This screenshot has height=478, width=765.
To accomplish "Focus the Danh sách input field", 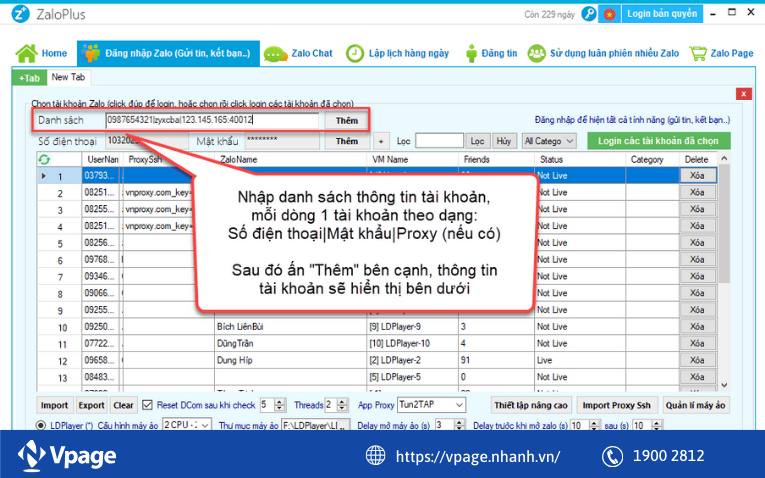I will click(212, 120).
